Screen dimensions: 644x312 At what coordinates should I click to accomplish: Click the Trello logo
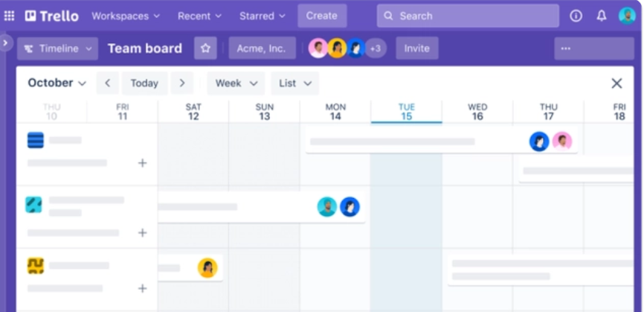[x=51, y=16]
